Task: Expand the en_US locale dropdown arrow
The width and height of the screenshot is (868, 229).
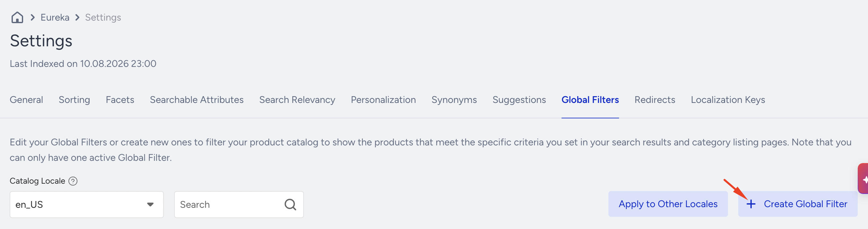Action: [x=150, y=204]
